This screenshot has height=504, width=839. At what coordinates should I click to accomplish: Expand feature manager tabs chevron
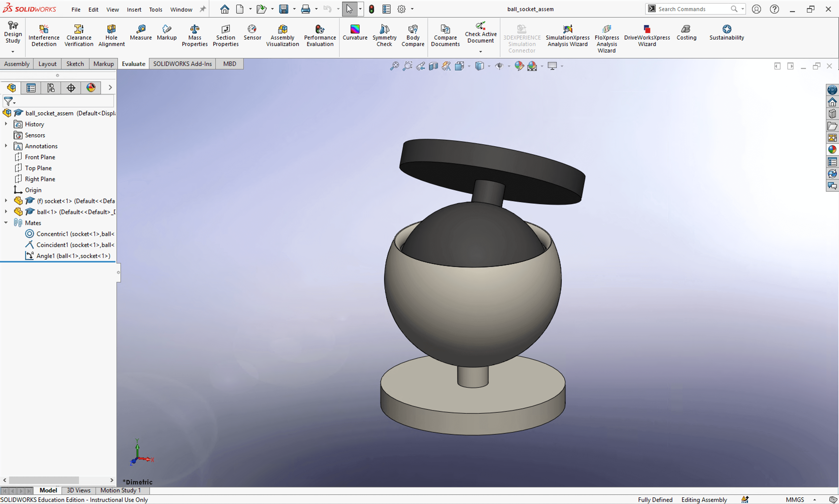point(110,88)
